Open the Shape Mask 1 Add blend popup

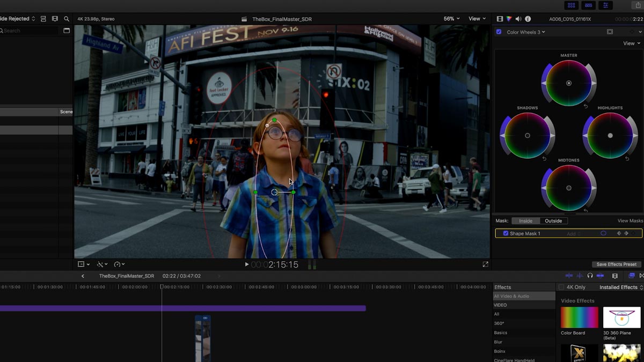pyautogui.click(x=574, y=234)
